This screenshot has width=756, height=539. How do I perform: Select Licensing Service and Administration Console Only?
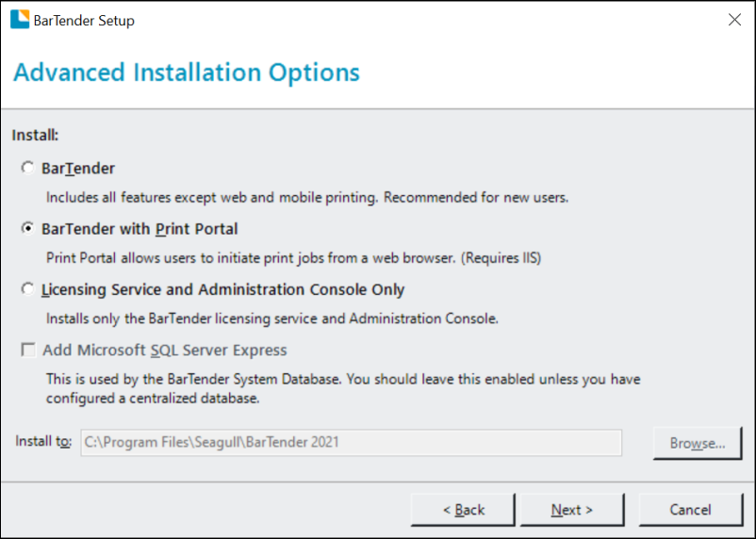coord(27,289)
